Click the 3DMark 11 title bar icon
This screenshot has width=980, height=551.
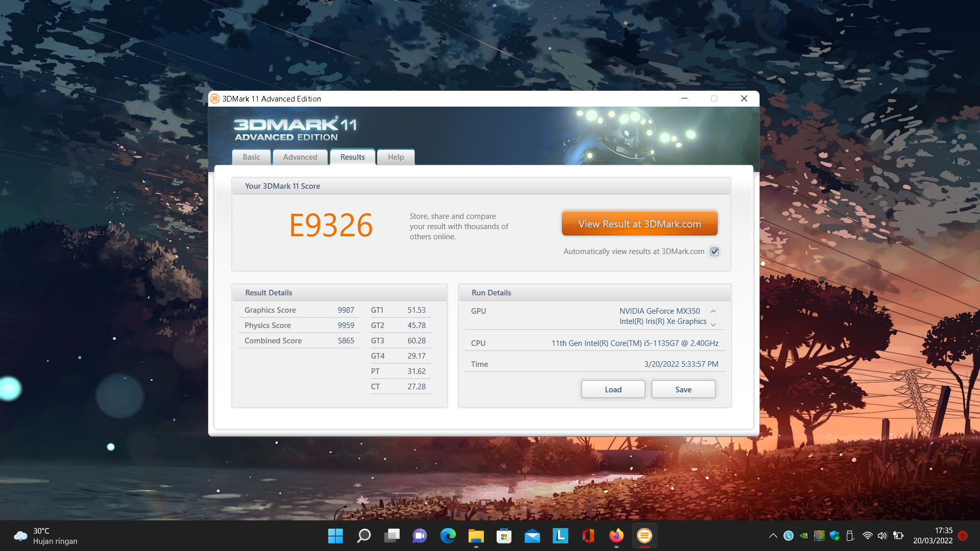pyautogui.click(x=215, y=98)
